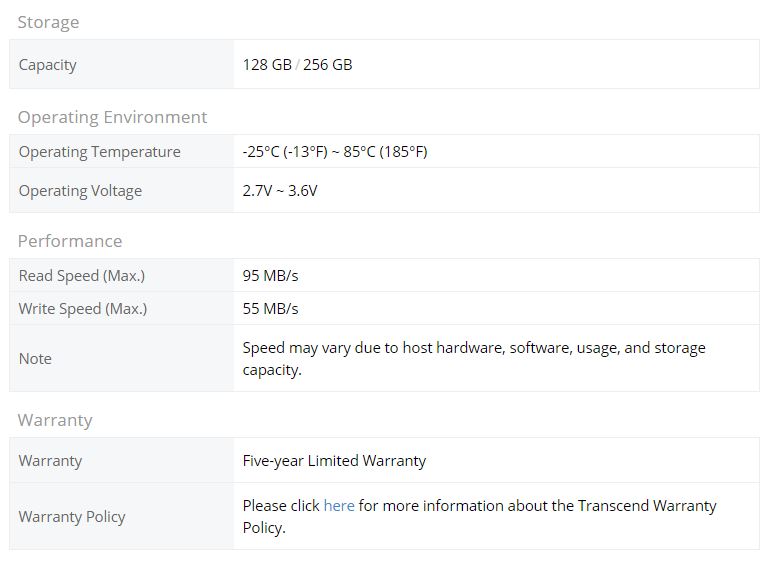
Task: Click the -25°C ~ 85°C temperature value
Action: point(334,152)
